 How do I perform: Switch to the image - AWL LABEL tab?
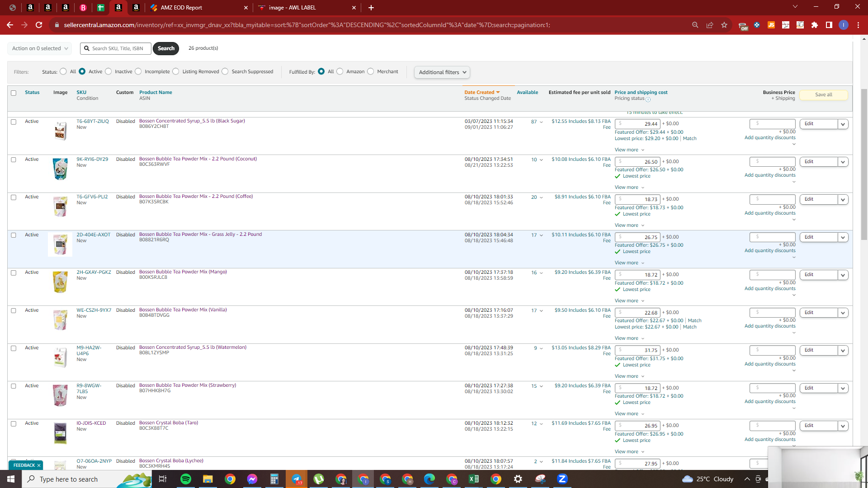point(307,8)
